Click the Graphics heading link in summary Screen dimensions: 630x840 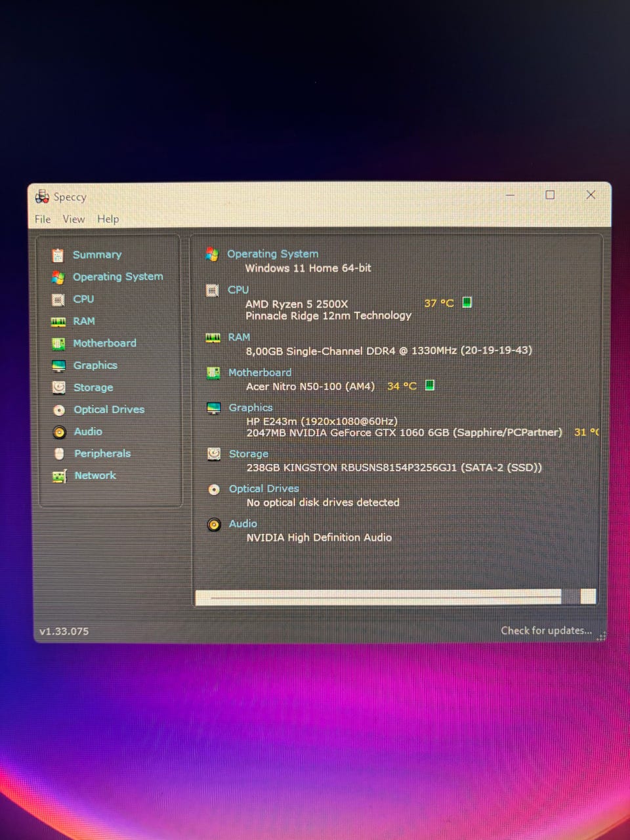click(251, 408)
